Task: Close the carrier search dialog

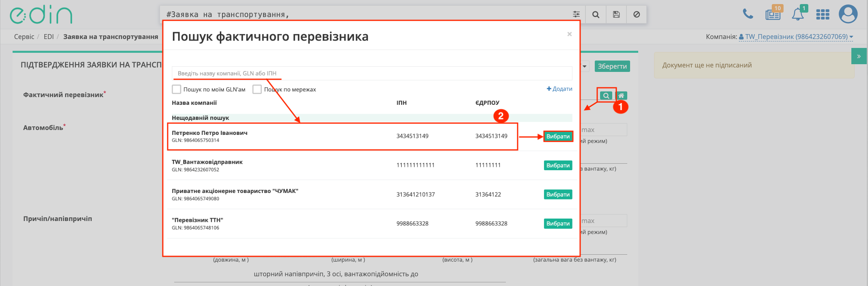Action: click(x=569, y=34)
